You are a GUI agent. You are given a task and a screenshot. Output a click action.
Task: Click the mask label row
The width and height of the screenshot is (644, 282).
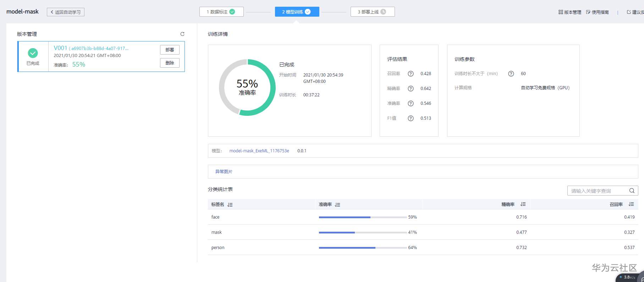click(x=423, y=232)
